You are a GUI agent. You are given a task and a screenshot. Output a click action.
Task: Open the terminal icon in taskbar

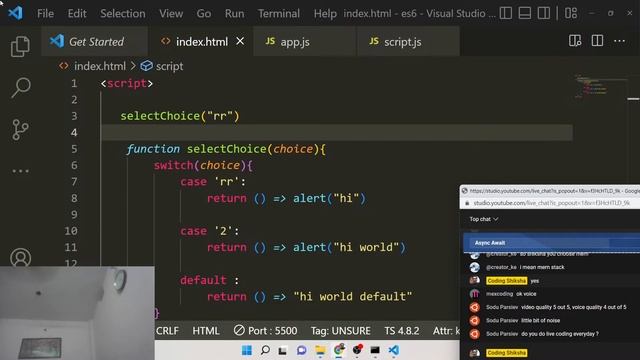pyautogui.click(x=375, y=350)
